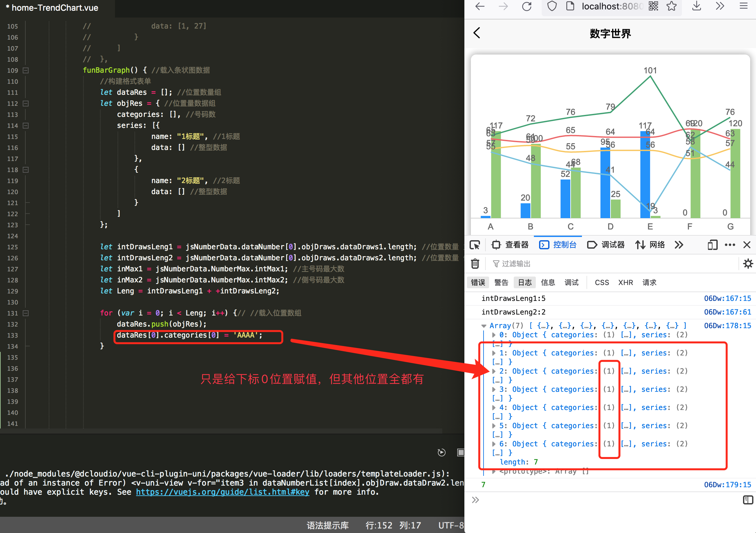Toggle the 调试 debug filter
The height and width of the screenshot is (533, 756).
click(x=572, y=282)
